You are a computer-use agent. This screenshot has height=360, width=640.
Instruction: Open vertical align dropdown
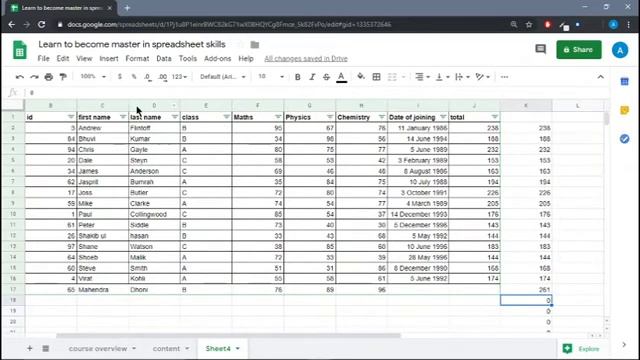tap(442, 77)
